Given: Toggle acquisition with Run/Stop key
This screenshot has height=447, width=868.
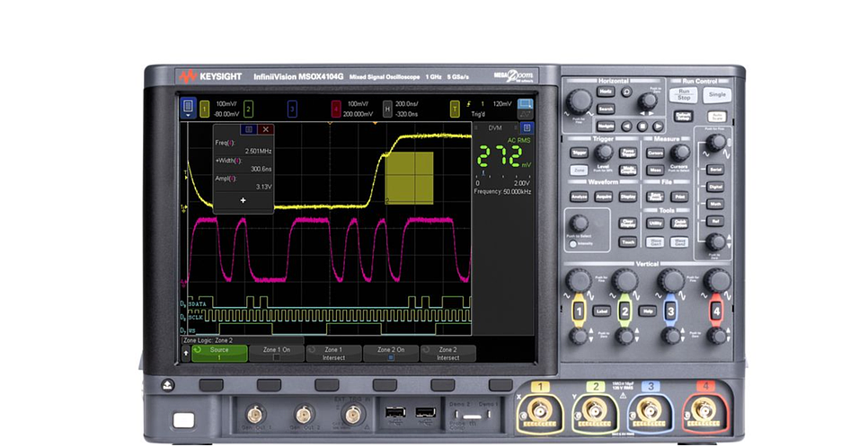Looking at the screenshot, I should pyautogui.click(x=684, y=94).
